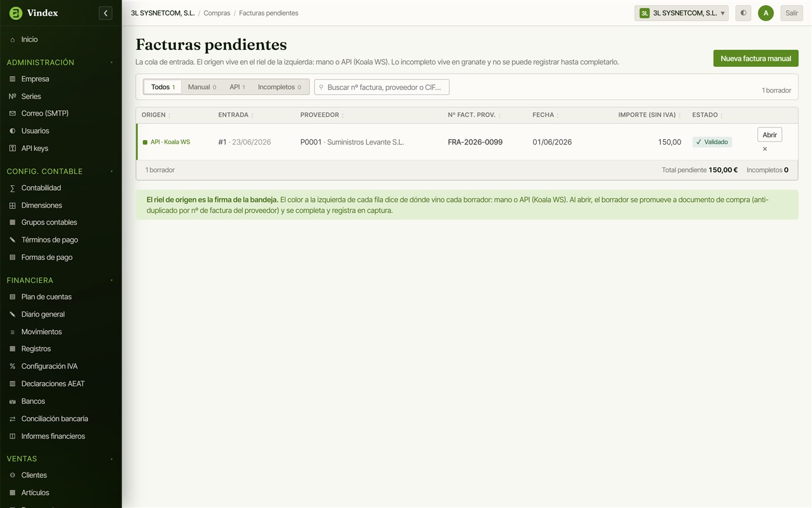Click the Movimientos list icon
The height and width of the screenshot is (508, 812).
coord(12,332)
